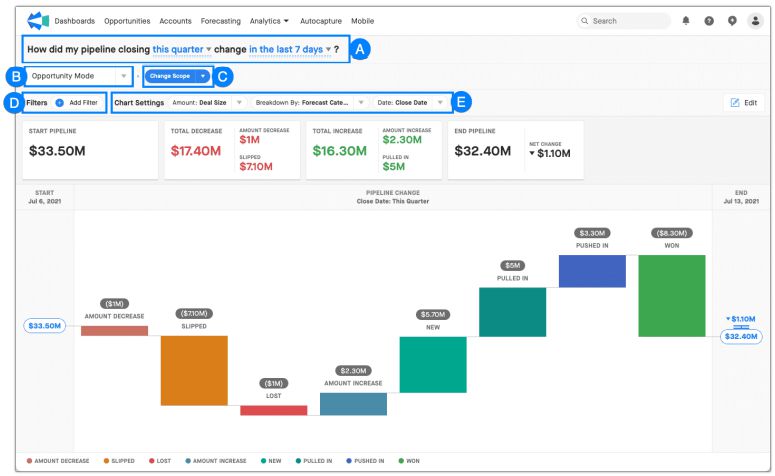The width and height of the screenshot is (775, 476).
Task: Toggle the Won legend entry
Action: point(409,461)
